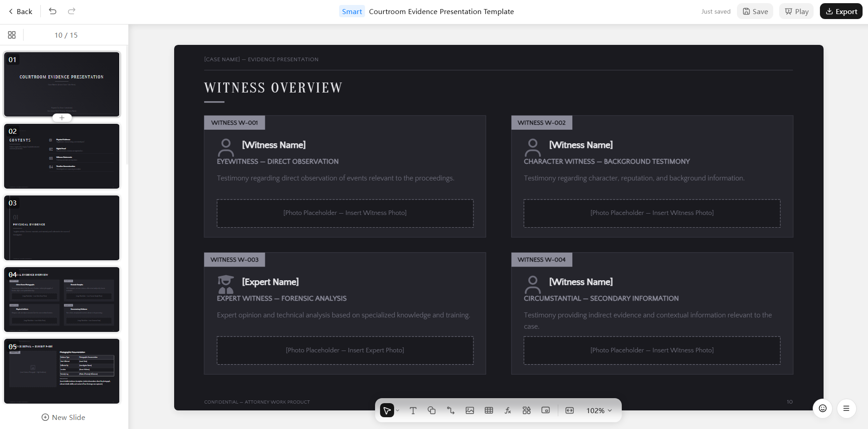868x429 pixels.
Task: Click the slide counter 10 / 15
Action: click(66, 35)
